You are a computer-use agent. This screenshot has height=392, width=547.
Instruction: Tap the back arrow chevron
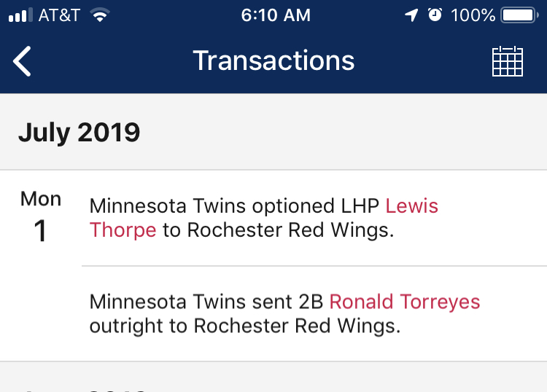23,60
